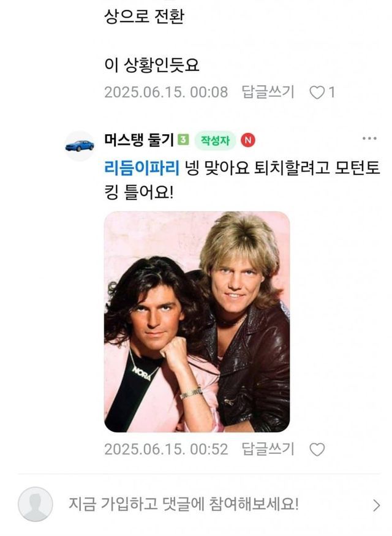Click the gray default profile avatar
This screenshot has height=536, width=392.
point(35,504)
